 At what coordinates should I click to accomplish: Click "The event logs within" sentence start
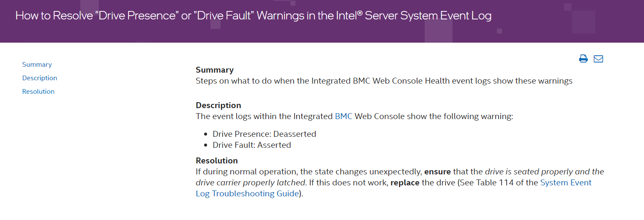(237, 116)
